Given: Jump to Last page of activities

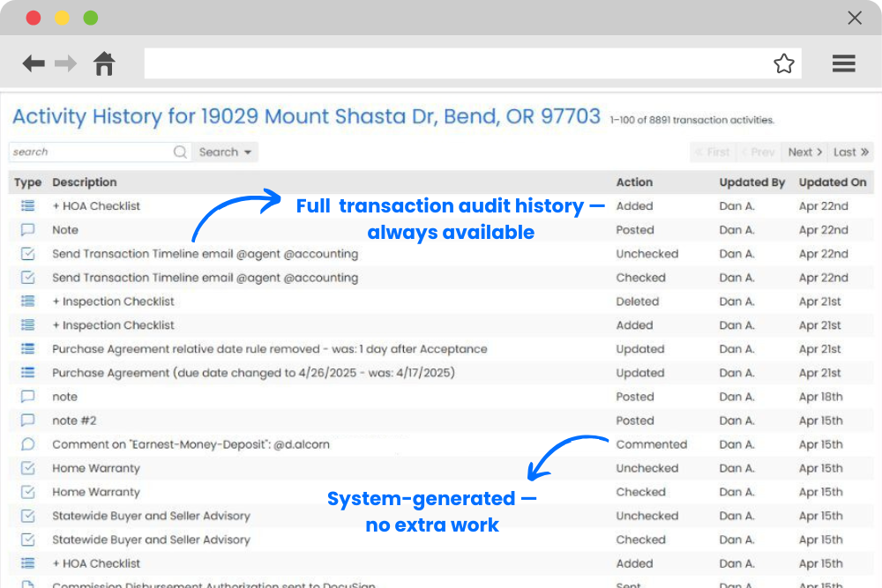Looking at the screenshot, I should coord(850,152).
